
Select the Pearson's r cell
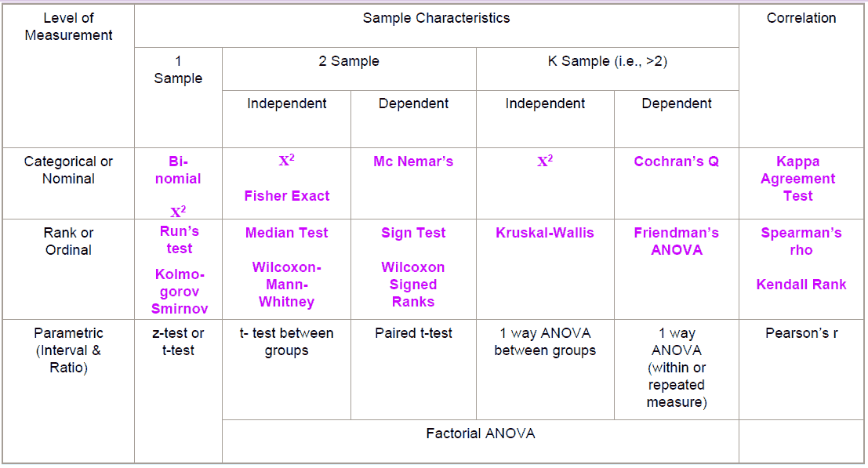pos(801,333)
